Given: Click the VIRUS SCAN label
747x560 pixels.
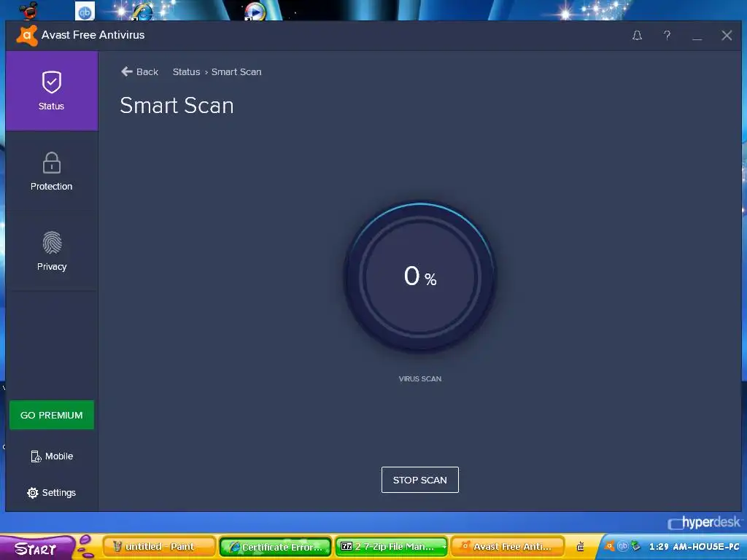Looking at the screenshot, I should (x=419, y=378).
